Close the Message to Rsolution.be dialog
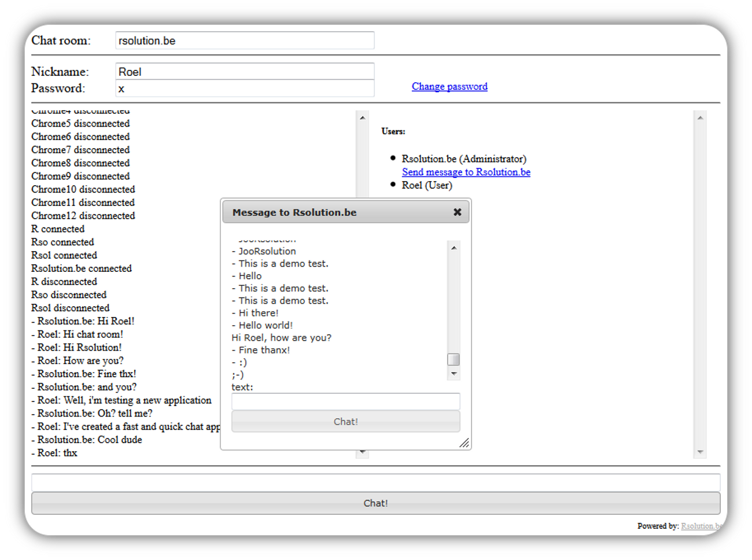Image resolution: width=752 pixels, height=560 pixels. point(457,212)
